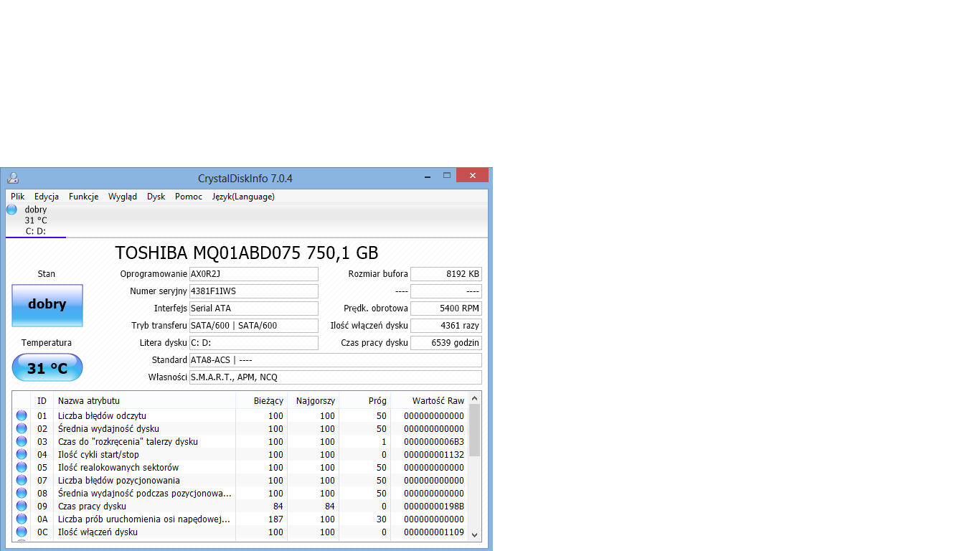Select row Średnia wydajność dysku
Image resolution: width=980 pixels, height=551 pixels.
(240, 428)
